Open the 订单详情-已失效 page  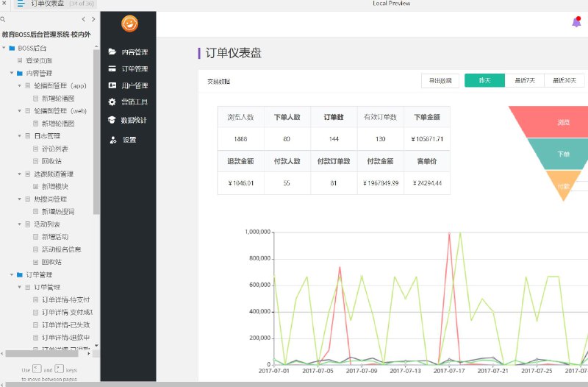click(x=66, y=324)
